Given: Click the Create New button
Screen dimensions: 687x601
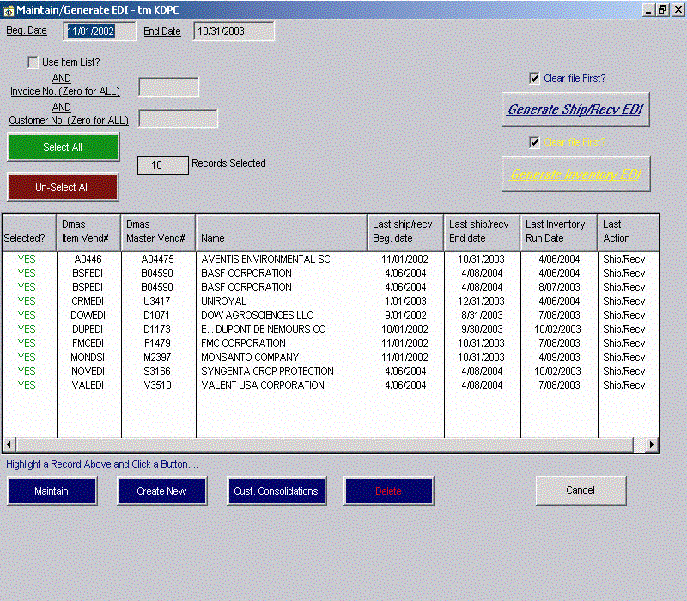Looking at the screenshot, I should click(x=162, y=491).
